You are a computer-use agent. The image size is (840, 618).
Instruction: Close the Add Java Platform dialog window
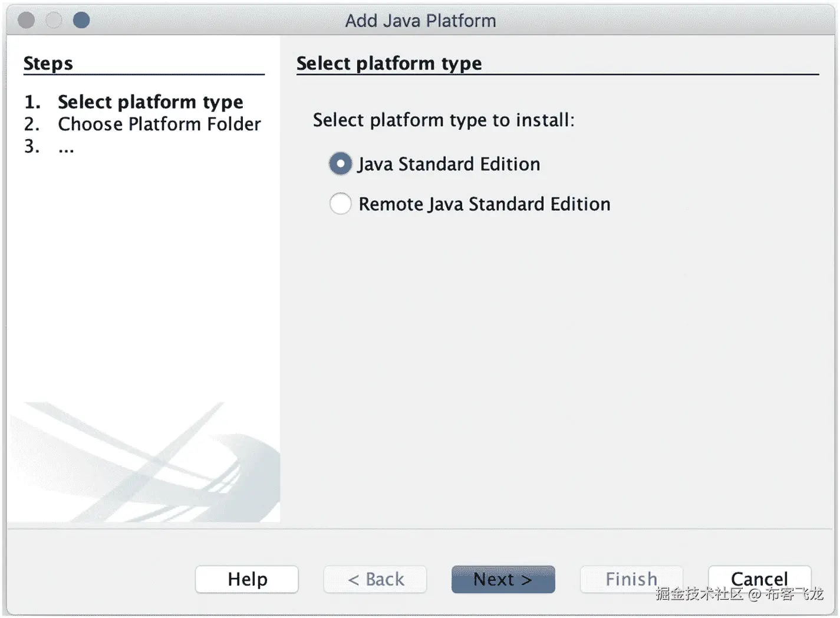tap(27, 21)
